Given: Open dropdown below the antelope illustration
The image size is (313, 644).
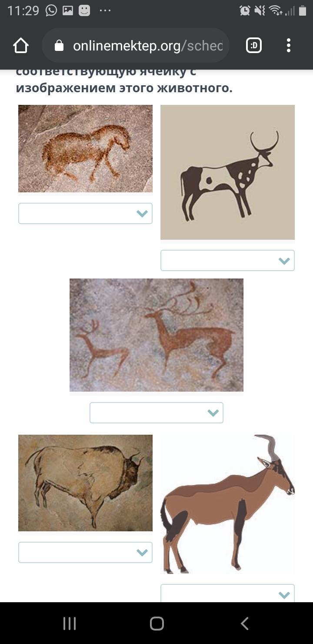Looking at the screenshot, I should pos(227,594).
